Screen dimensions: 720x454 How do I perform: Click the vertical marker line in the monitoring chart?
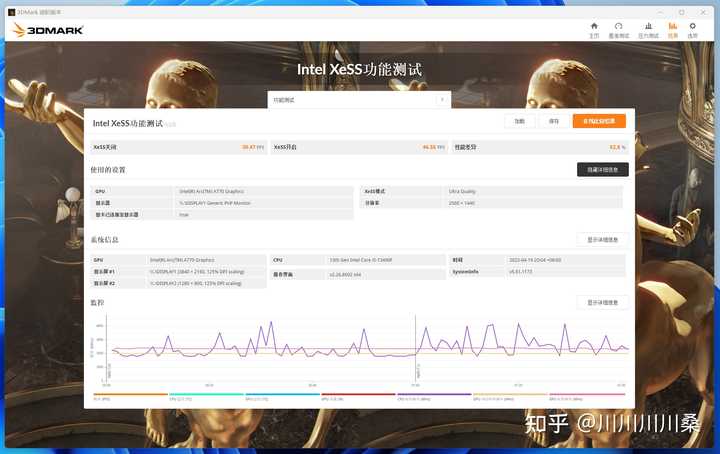click(416, 348)
